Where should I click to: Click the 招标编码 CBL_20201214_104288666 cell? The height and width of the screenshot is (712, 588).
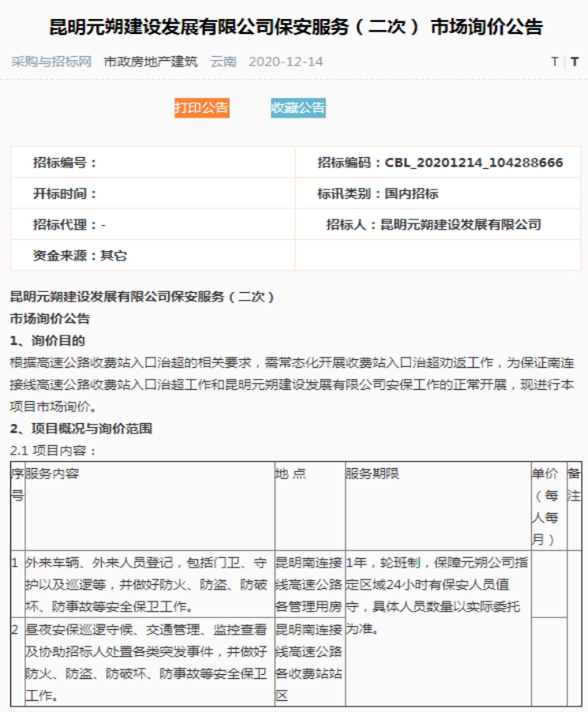439,163
